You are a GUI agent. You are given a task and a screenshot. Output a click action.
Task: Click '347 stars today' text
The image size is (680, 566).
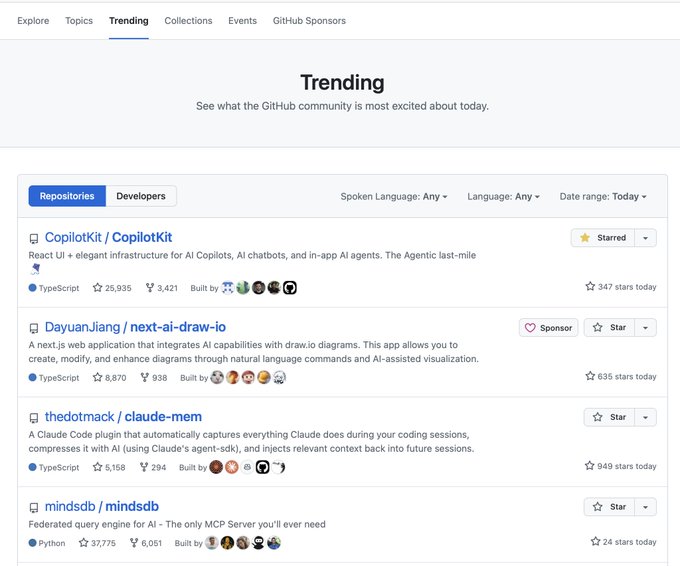pos(627,287)
